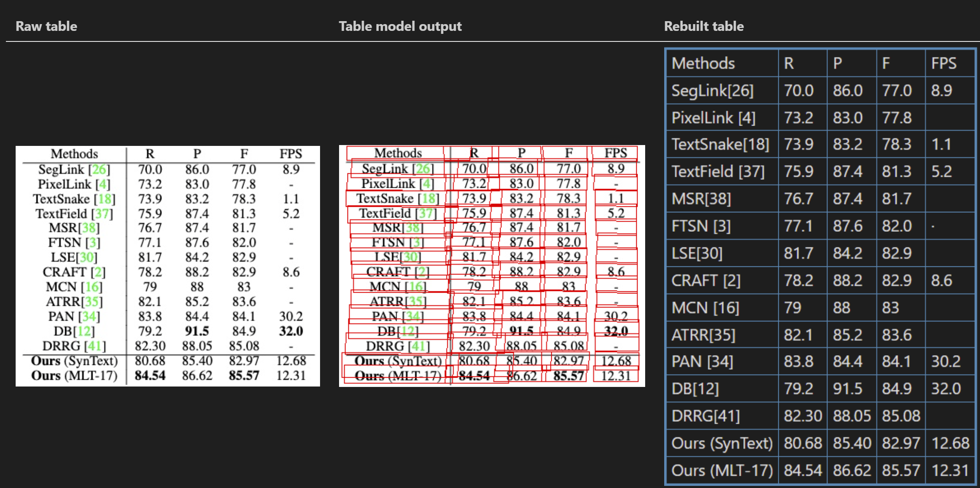Select the 'Ours (SynText)' rebuilt table cell
This screenshot has height=488, width=980.
(x=722, y=443)
